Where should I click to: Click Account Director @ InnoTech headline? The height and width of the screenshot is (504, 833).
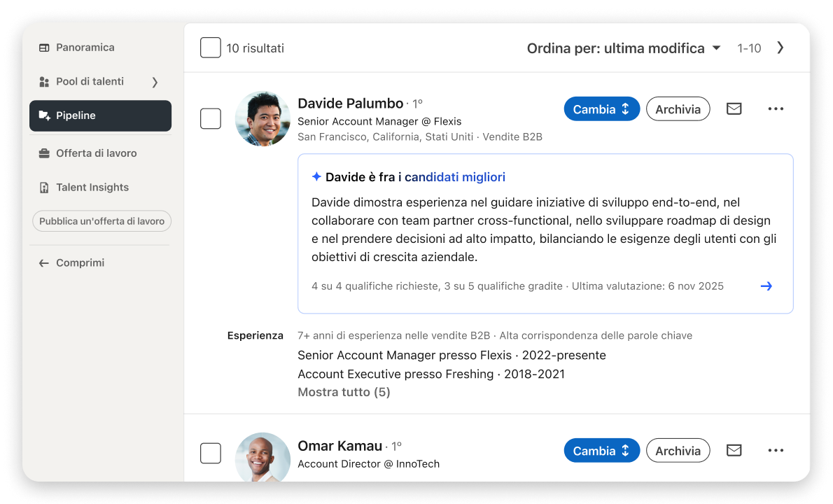point(369,464)
